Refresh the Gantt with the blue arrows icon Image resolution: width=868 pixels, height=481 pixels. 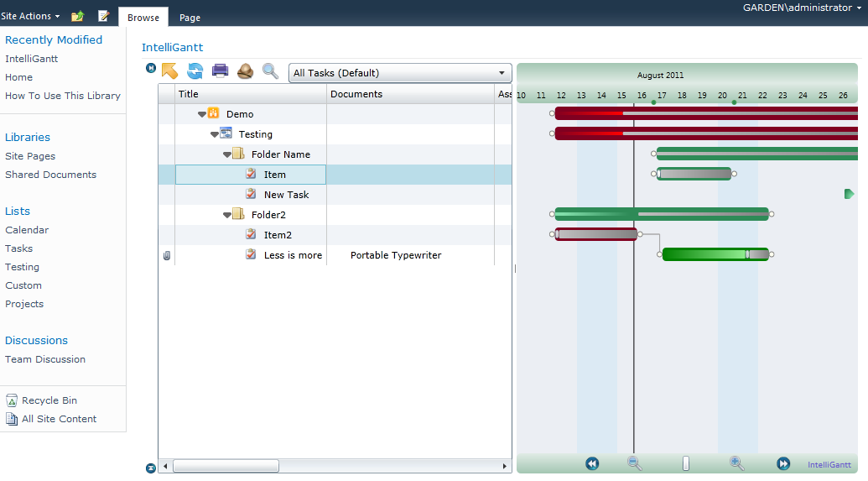click(195, 71)
